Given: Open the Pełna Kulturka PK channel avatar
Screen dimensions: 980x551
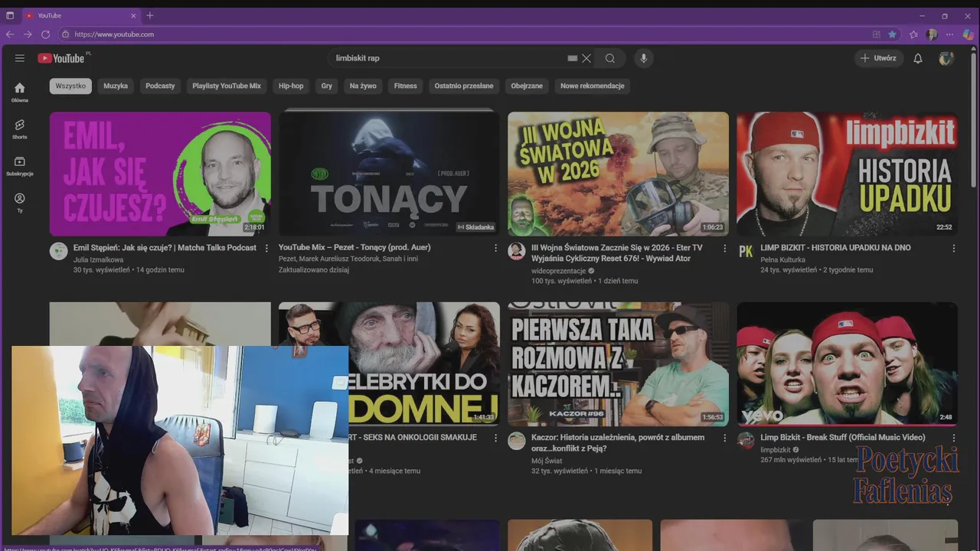Looking at the screenshot, I should point(746,251).
